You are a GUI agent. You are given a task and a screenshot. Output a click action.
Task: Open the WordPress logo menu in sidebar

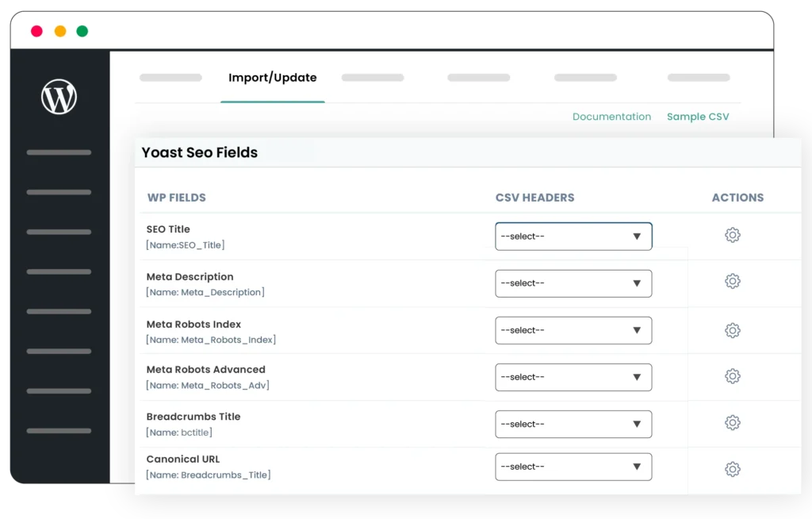58,96
